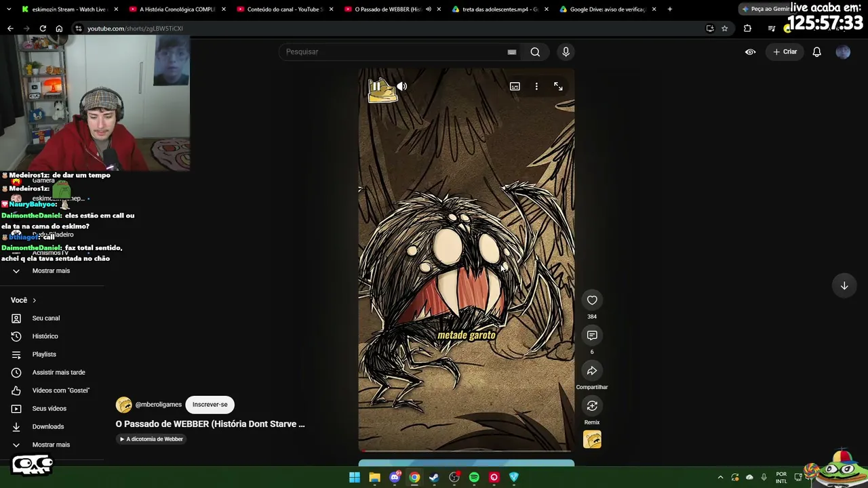The height and width of the screenshot is (488, 868).
Task: Subscribe with the Inscrever-se button
Action: [210, 405]
